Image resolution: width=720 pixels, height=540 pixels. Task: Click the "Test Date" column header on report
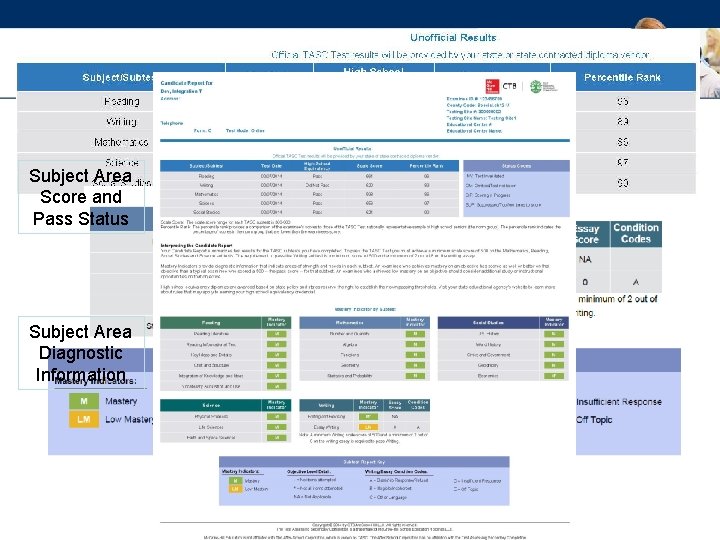(x=271, y=166)
